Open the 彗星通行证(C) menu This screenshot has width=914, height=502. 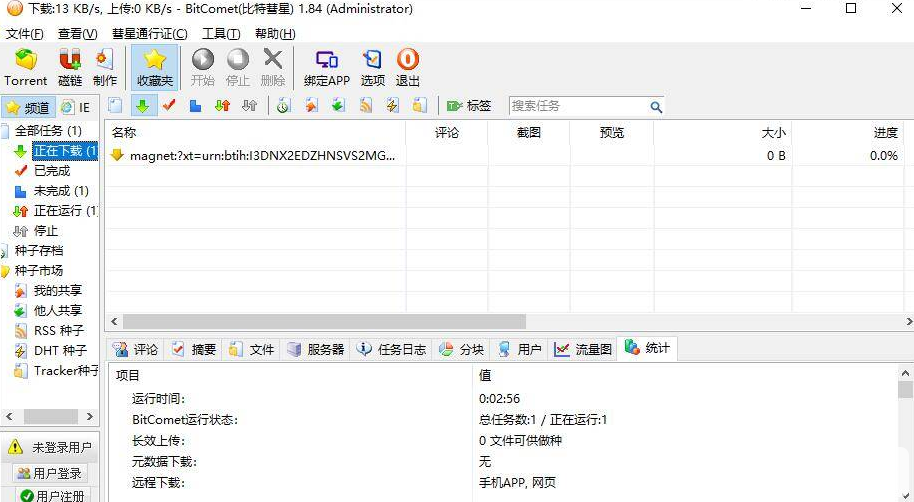pyautogui.click(x=150, y=34)
